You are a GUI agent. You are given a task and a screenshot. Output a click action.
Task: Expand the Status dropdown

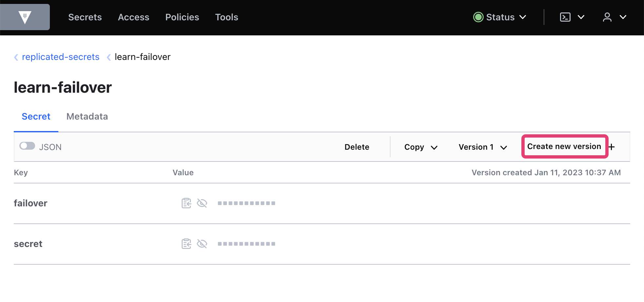click(523, 17)
